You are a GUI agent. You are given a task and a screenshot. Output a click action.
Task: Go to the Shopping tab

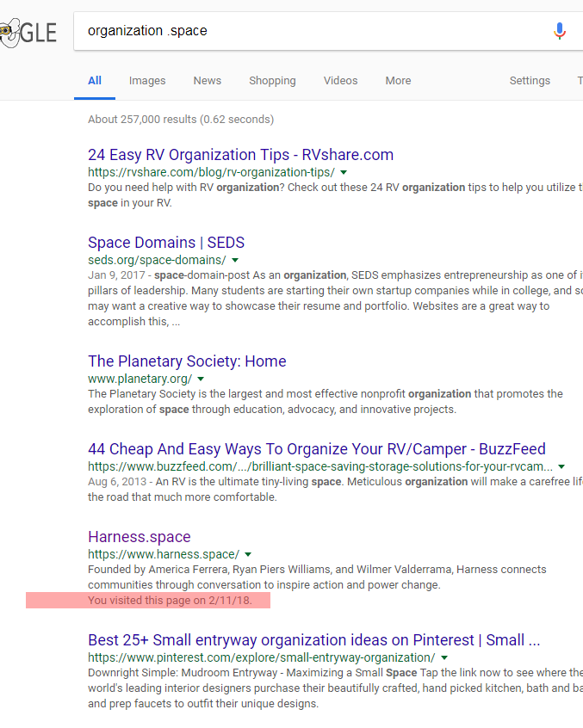(272, 81)
